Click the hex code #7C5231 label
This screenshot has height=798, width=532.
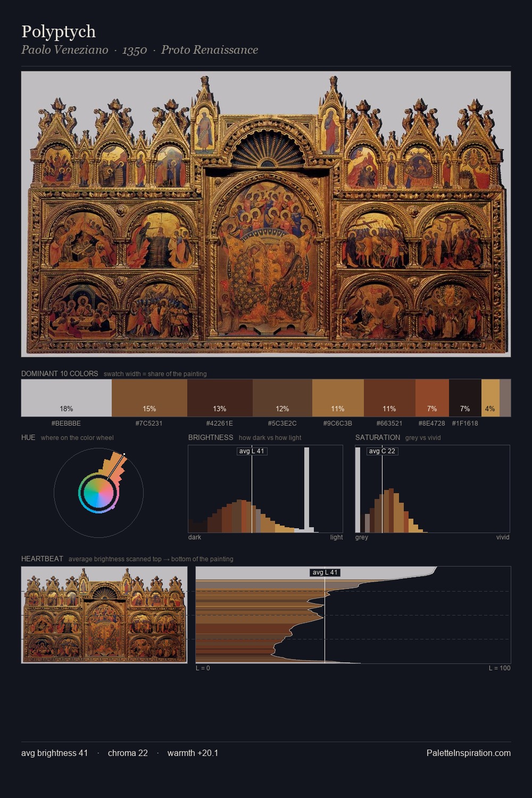(149, 423)
